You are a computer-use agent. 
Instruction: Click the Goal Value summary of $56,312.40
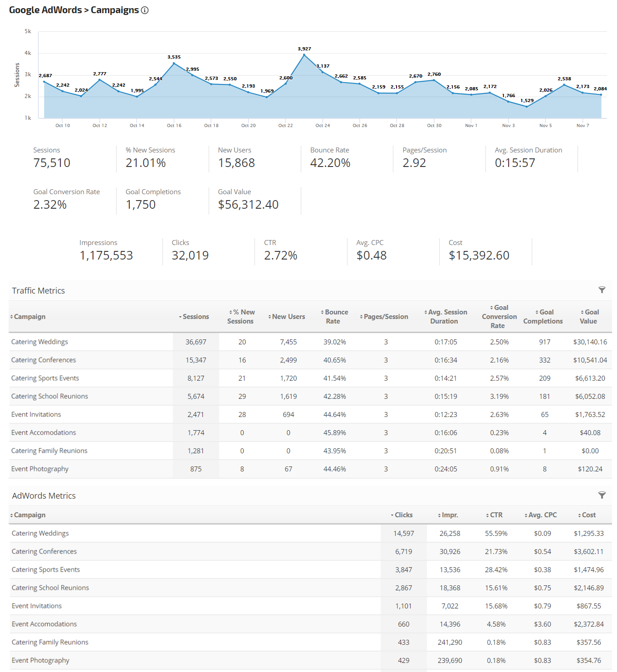pos(248,205)
